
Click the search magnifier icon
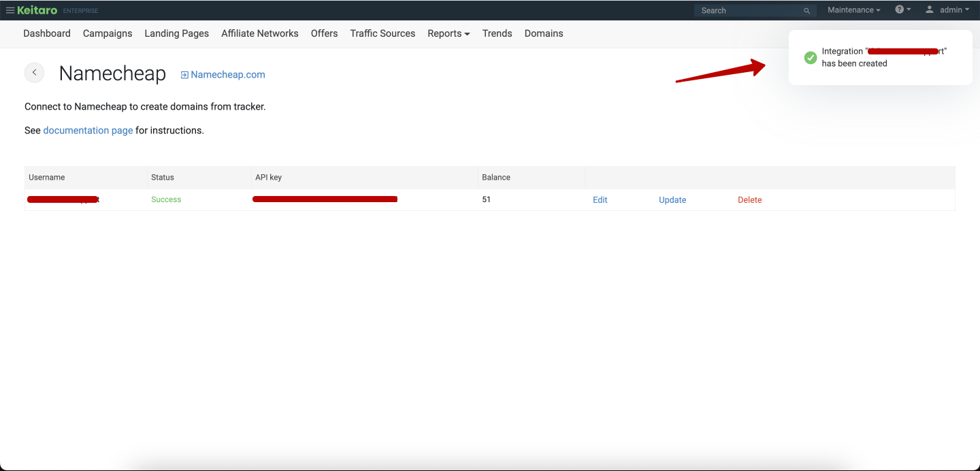[807, 11]
